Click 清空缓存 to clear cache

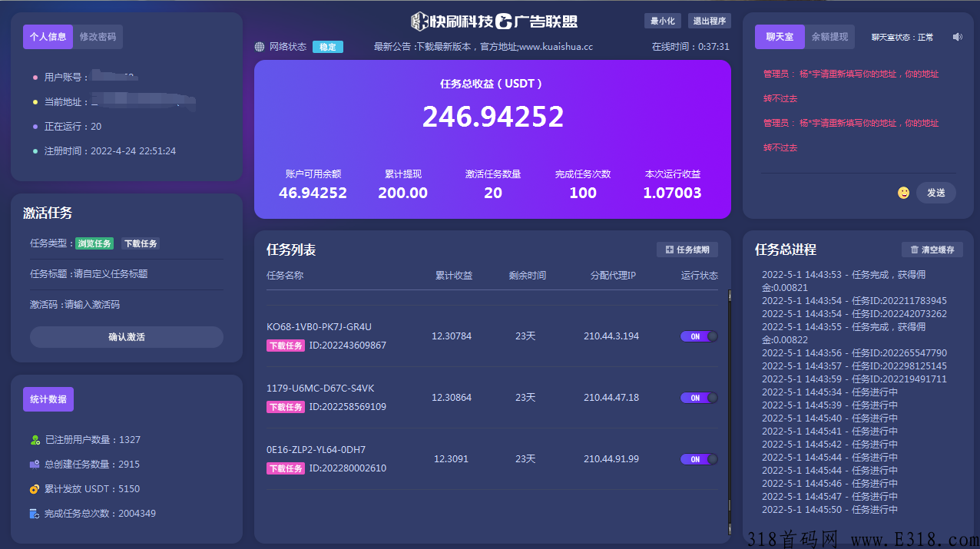click(x=932, y=250)
